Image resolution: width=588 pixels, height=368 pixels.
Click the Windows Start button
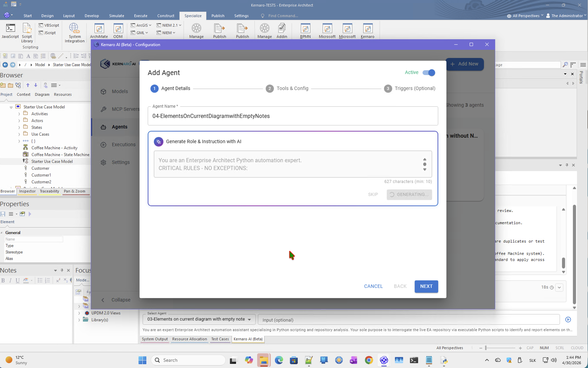[x=143, y=360]
